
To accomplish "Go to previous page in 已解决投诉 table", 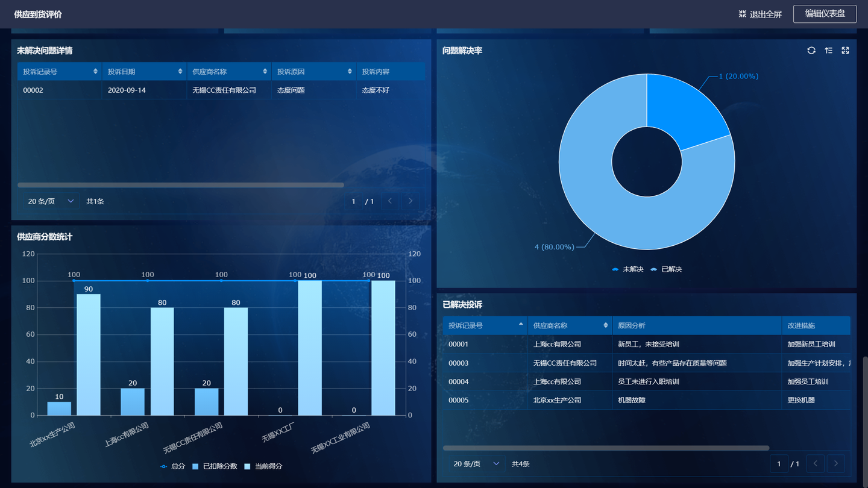I will point(816,464).
